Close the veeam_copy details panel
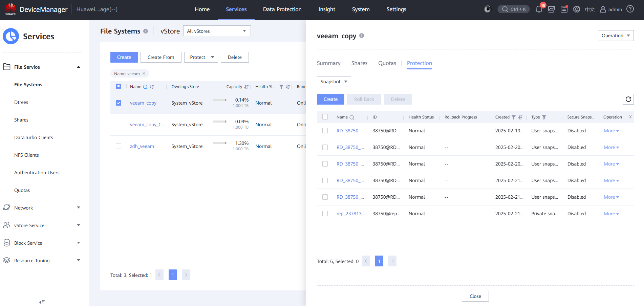The height and width of the screenshot is (306, 644). coord(475,296)
